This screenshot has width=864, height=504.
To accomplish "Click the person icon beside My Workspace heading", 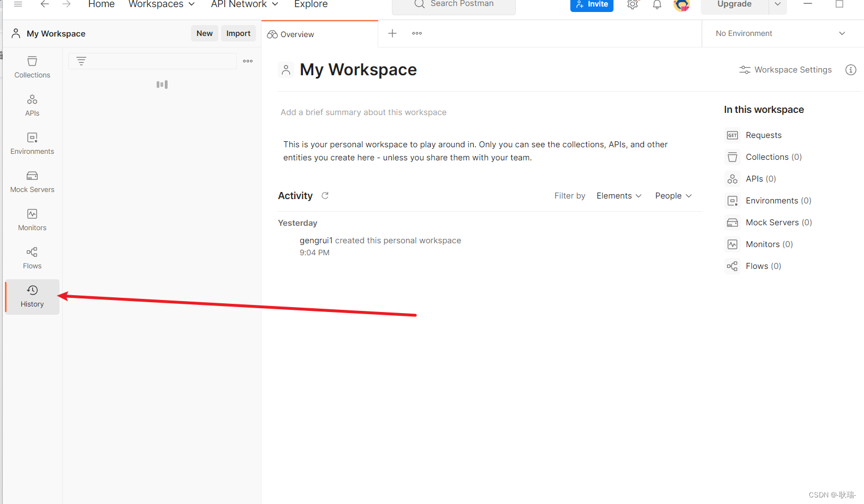I will (286, 70).
